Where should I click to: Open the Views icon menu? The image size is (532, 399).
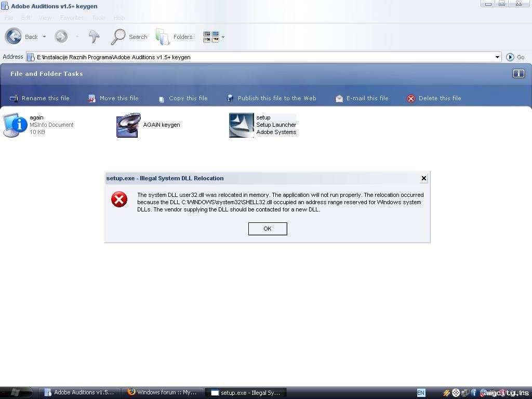coord(211,37)
